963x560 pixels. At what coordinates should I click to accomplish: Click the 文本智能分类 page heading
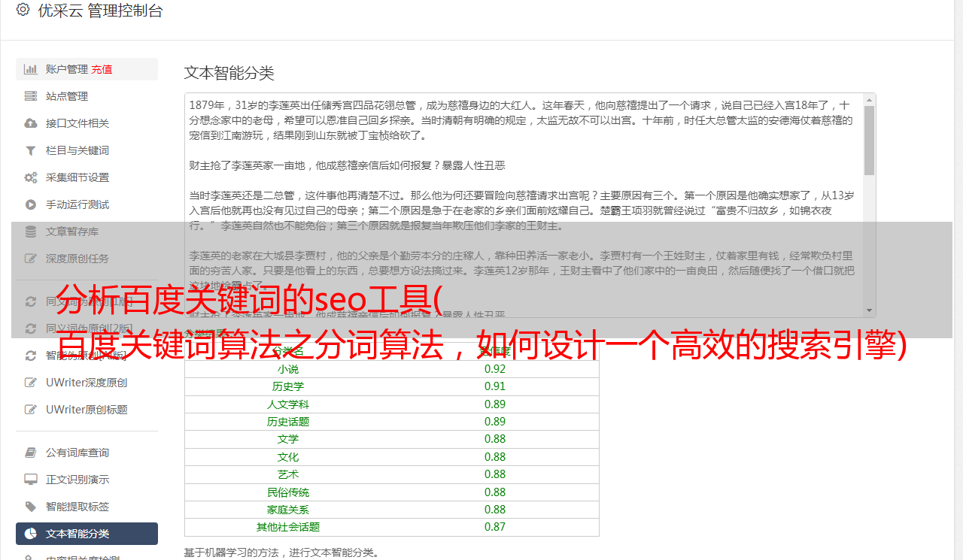(x=229, y=73)
